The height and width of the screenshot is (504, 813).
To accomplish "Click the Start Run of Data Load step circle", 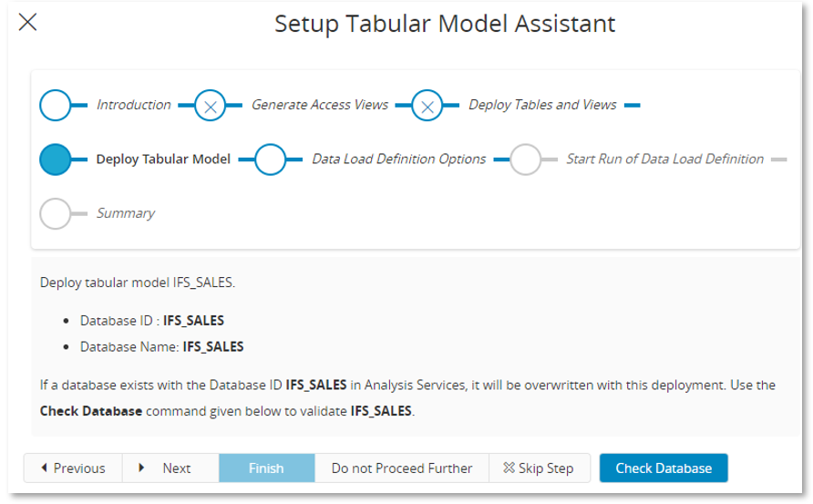I will point(526,159).
